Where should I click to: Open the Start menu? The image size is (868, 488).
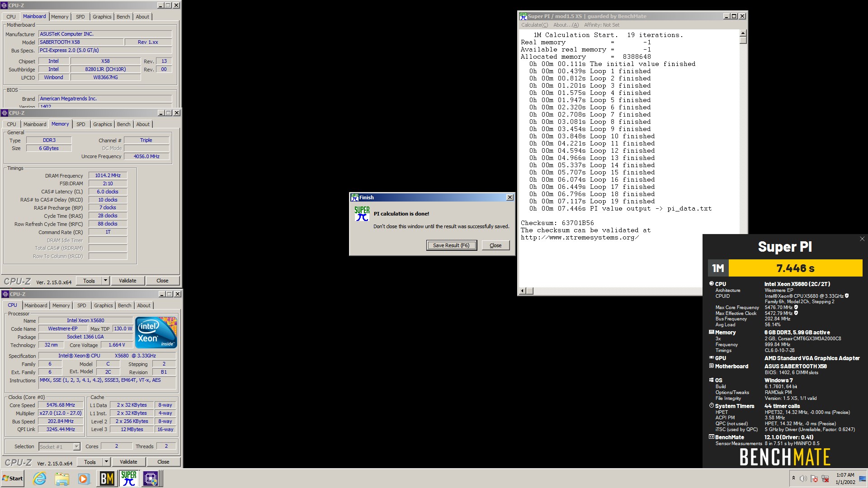coord(12,479)
